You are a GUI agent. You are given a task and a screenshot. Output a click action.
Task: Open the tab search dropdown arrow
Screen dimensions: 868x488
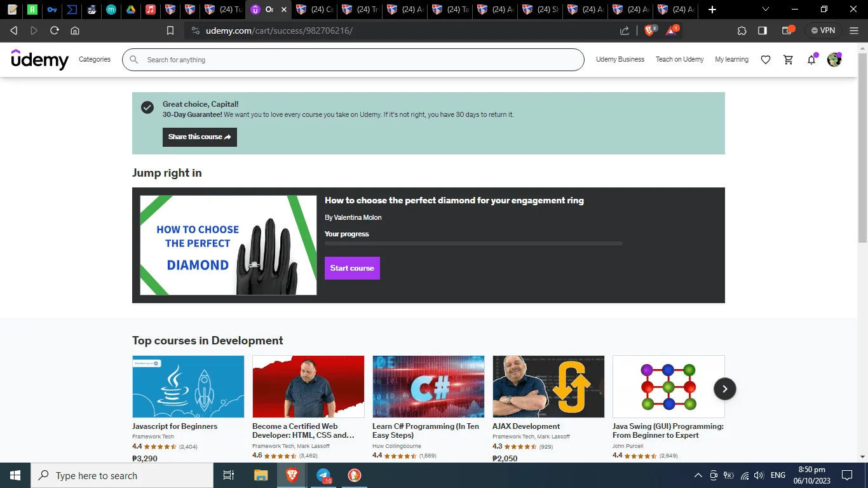pos(765,10)
